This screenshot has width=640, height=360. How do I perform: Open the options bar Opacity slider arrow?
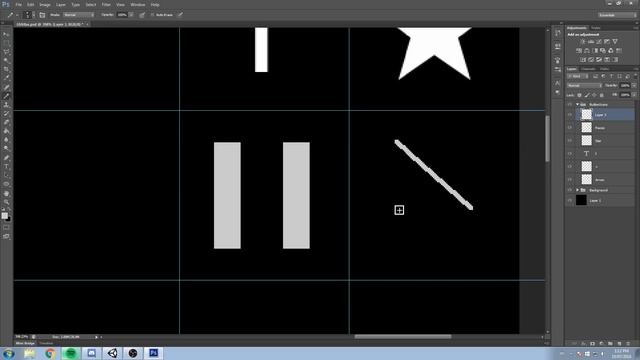131,15
